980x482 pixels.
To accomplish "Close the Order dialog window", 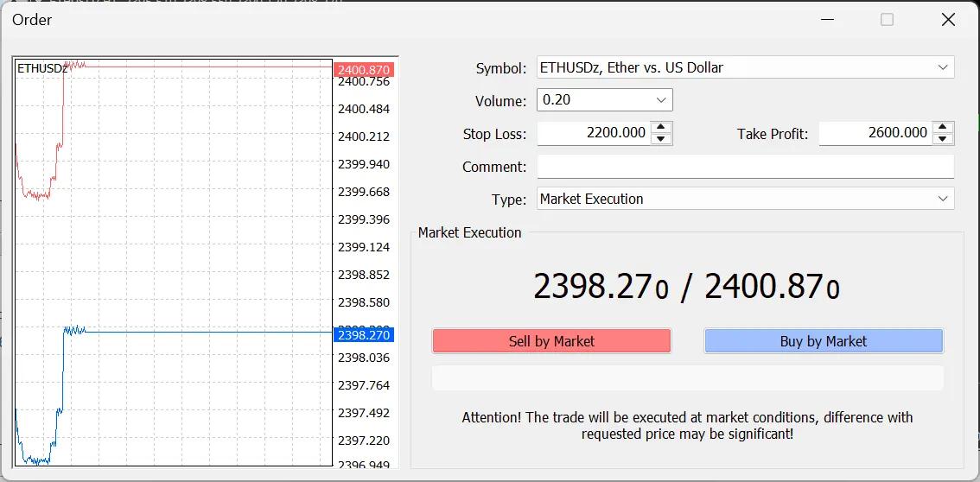I will (x=948, y=20).
